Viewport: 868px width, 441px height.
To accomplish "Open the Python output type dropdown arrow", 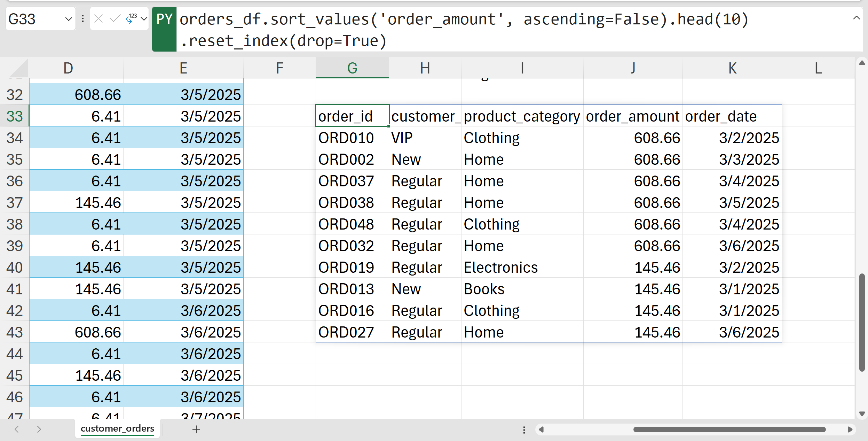I will click(x=144, y=18).
